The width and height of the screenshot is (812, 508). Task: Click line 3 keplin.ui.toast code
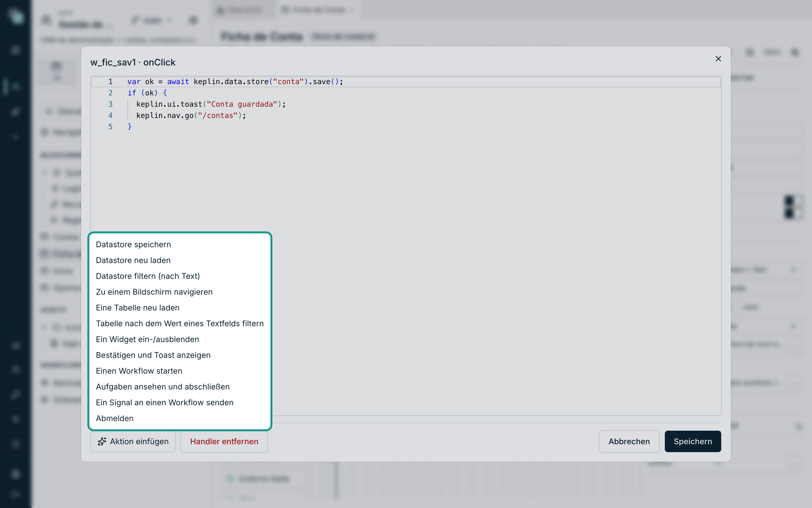pos(211,104)
